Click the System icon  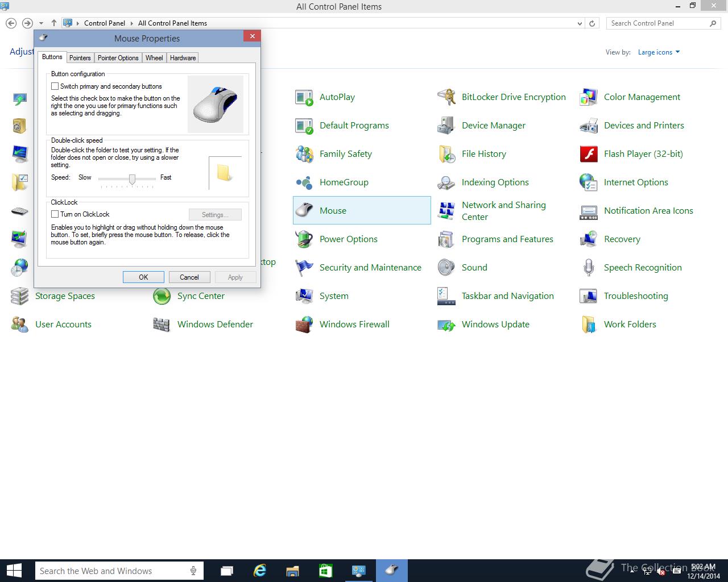pos(304,296)
